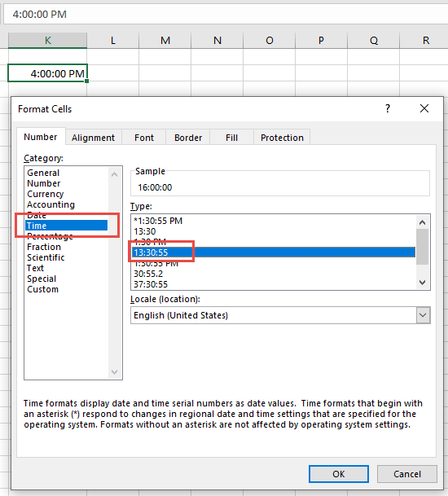Screen dimensions: 448x496
Task: Click Category list scroll up arrow
Action: coord(115,174)
